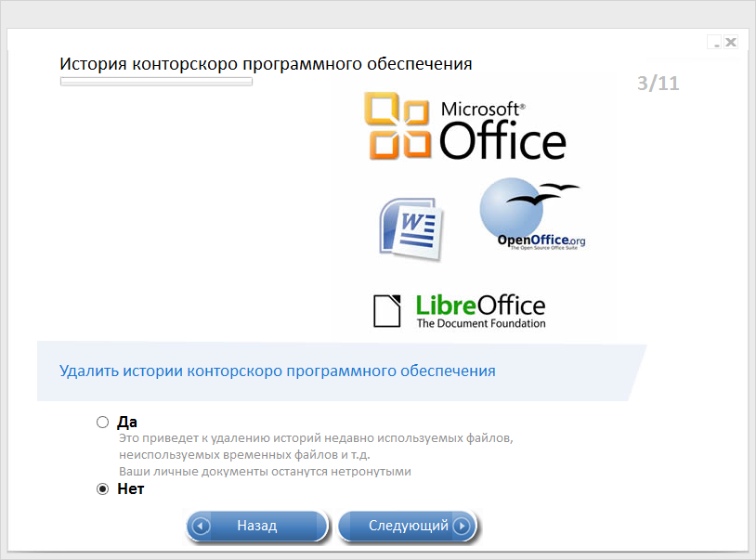Click the Microsoft Word document icon
756x560 pixels.
[x=411, y=228]
